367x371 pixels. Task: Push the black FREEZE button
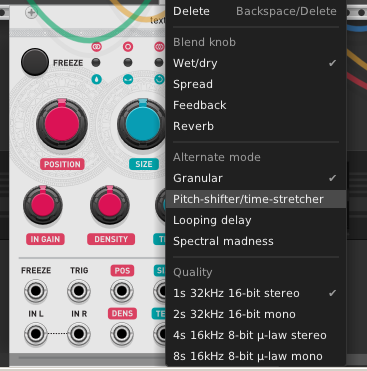pos(35,62)
